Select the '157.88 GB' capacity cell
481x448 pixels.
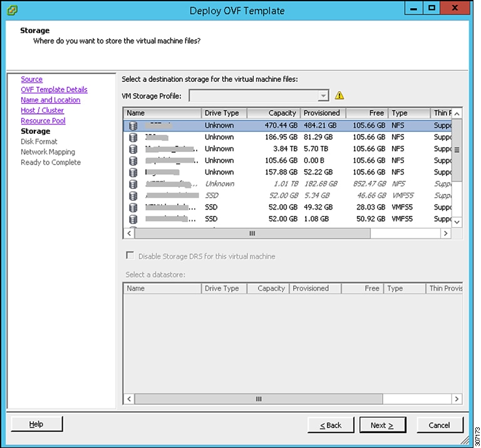[x=281, y=172]
